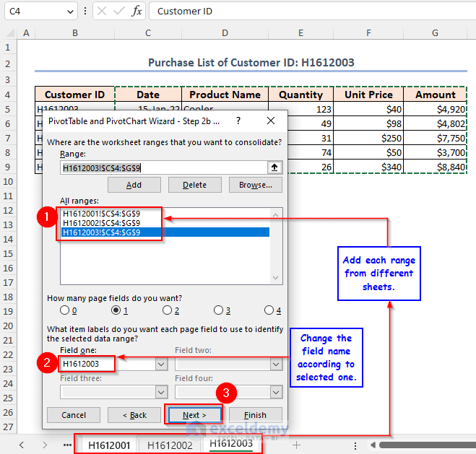Click the $4,920 amount cell
This screenshot has height=454, width=476.
tap(436, 109)
